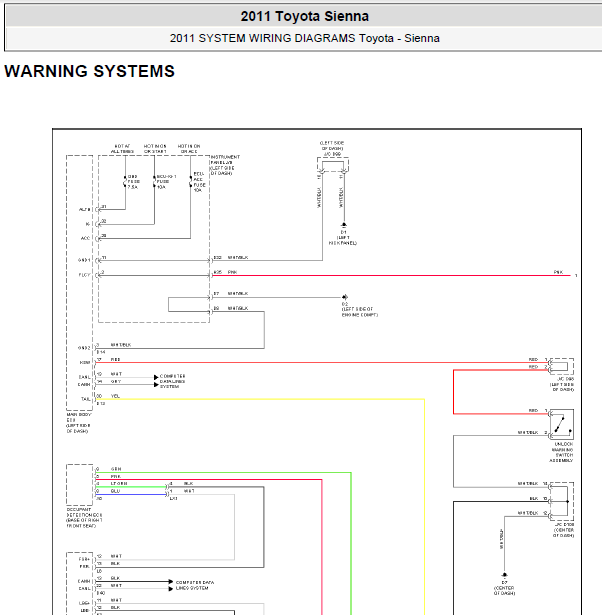Click the 'HOT IN ON OR ACC' label
Viewport: 602px width, 615px height.
[x=189, y=149]
